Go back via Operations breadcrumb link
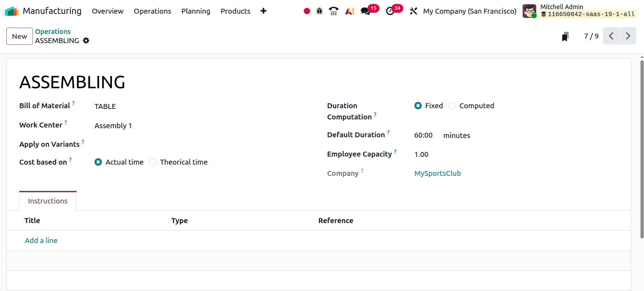Viewport: 644px width, 291px height. pyautogui.click(x=53, y=32)
